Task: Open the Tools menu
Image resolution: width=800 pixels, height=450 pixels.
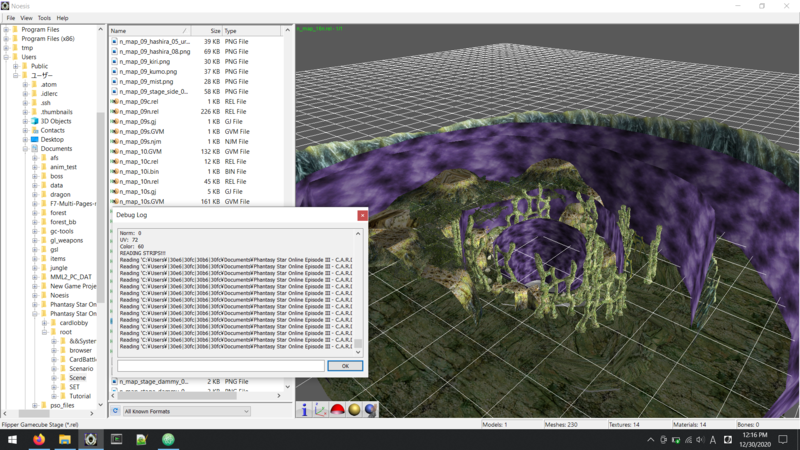Action: coord(44,18)
